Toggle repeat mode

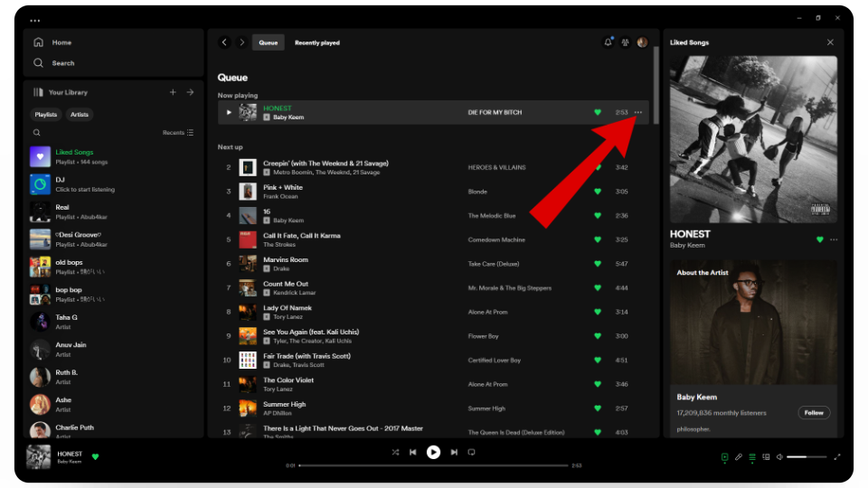tap(472, 452)
